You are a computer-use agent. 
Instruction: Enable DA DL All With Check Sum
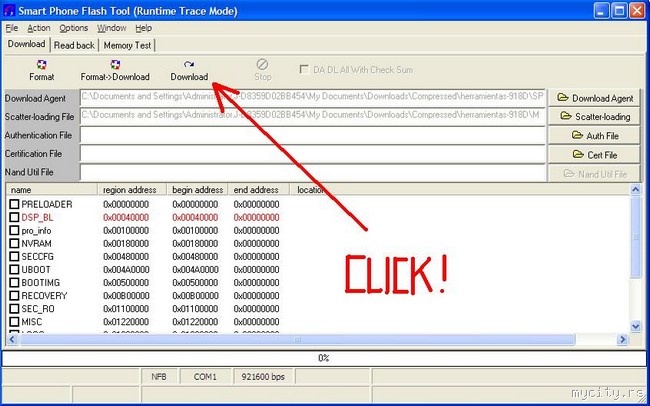(x=304, y=70)
